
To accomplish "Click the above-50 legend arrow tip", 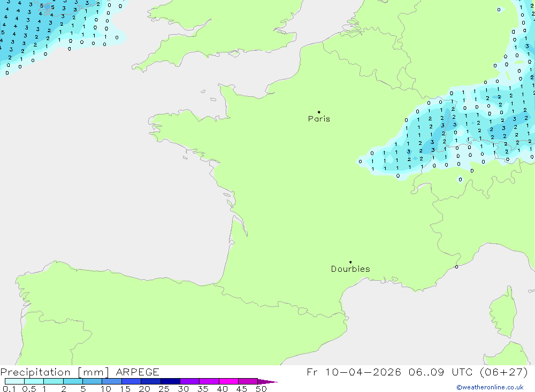I will pyautogui.click(x=267, y=382).
